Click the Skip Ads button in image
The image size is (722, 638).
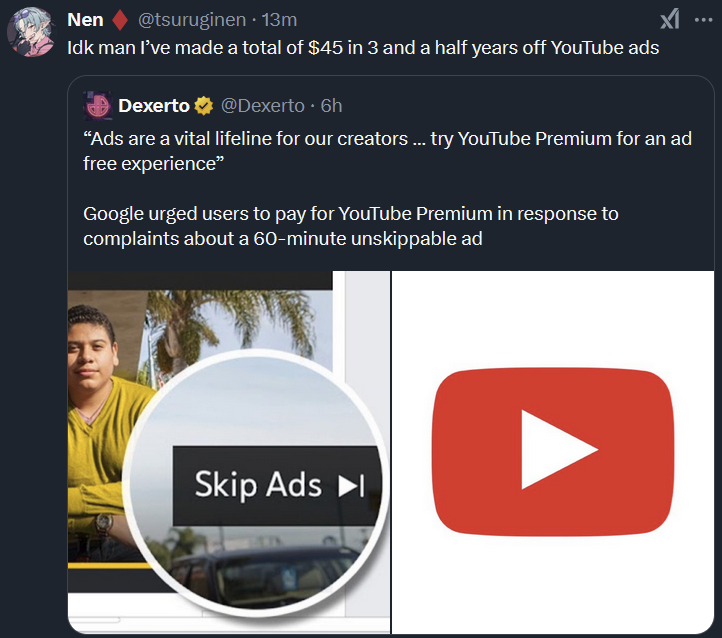pos(277,486)
